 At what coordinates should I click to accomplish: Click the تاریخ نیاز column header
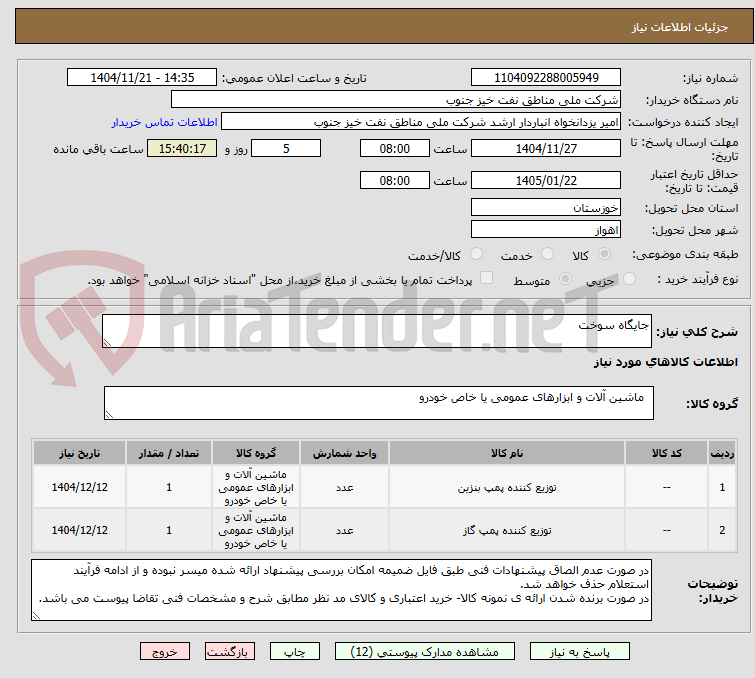click(79, 453)
